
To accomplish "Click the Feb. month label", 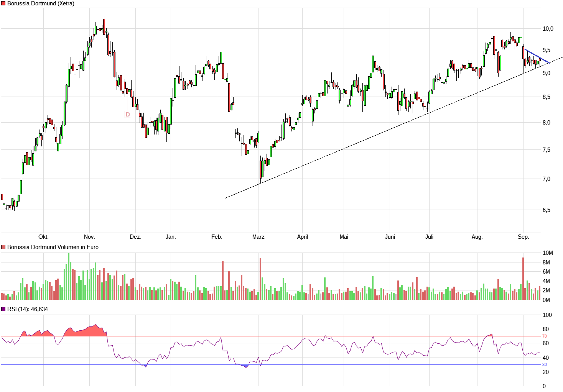I will coord(217,237).
